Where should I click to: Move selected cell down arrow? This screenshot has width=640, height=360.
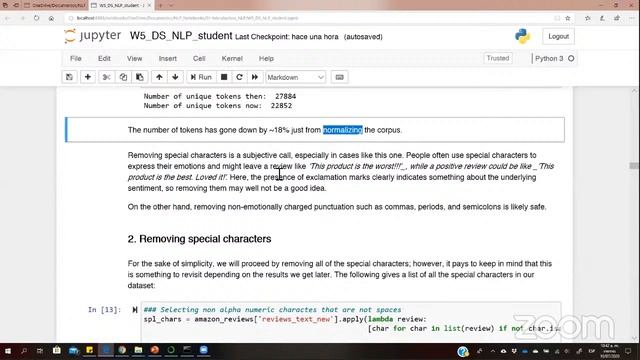[x=175, y=77]
